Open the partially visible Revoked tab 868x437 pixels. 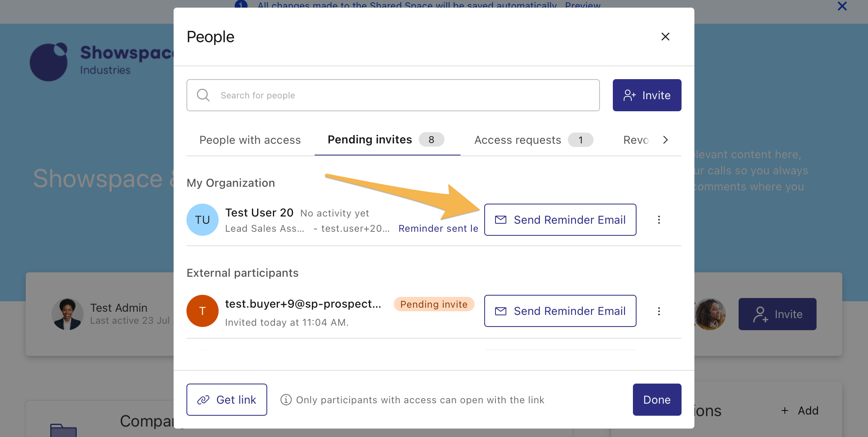pos(636,140)
